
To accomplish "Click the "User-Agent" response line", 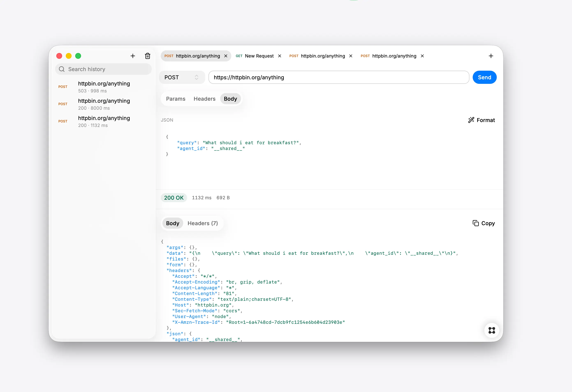I will [x=201, y=317].
